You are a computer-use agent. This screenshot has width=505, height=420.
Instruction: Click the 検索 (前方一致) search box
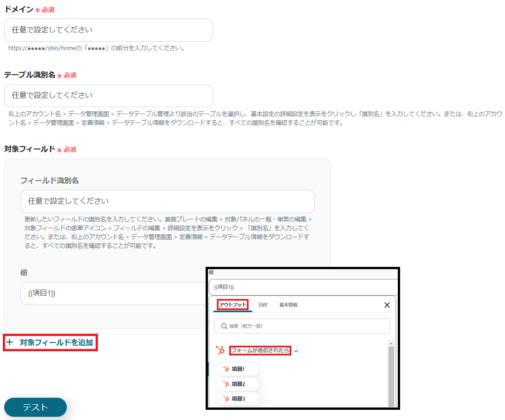coord(302,326)
